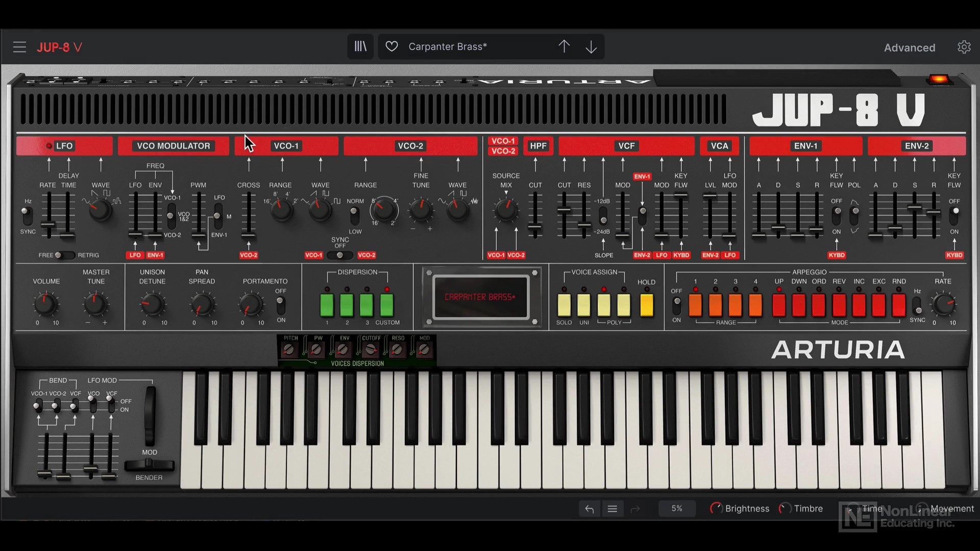Turn the UNISON DETUNE knob
The image size is (980, 551).
[x=152, y=304]
